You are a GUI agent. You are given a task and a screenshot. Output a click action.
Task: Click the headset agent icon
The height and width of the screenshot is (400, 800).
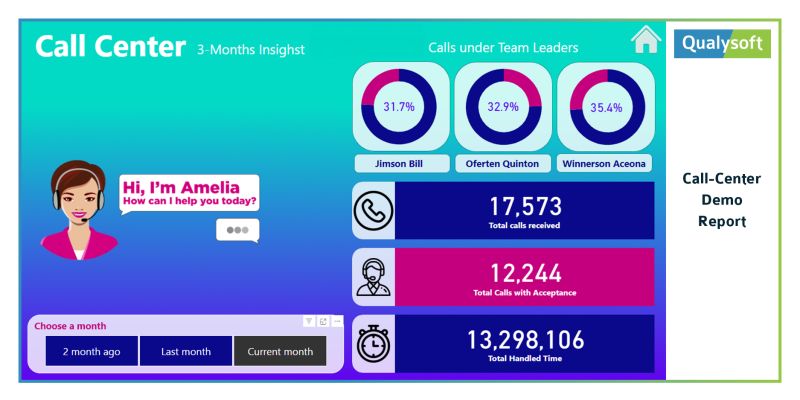373,277
